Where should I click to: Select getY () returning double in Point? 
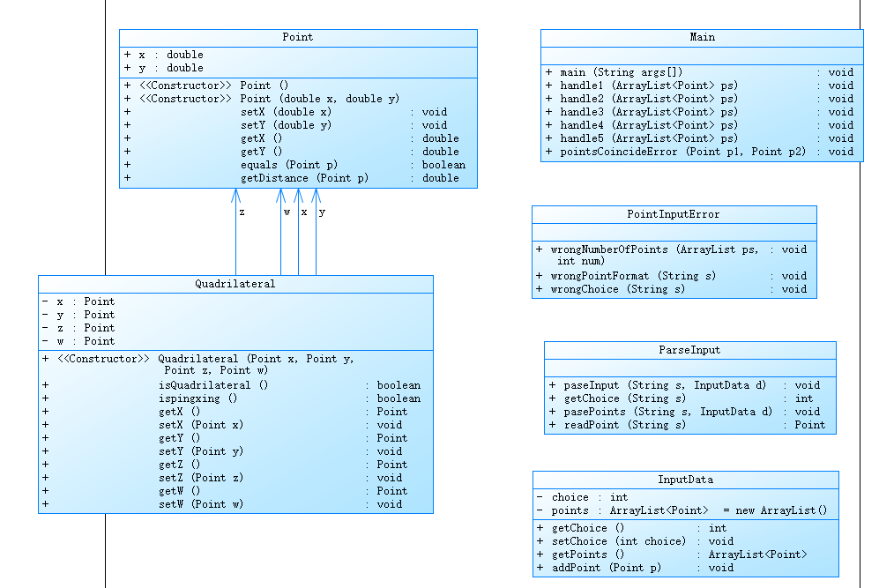pyautogui.click(x=292, y=152)
